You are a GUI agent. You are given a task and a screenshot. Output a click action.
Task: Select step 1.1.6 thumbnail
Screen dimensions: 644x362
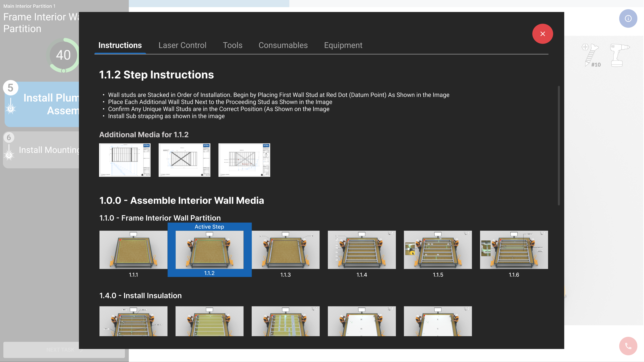[514, 250]
